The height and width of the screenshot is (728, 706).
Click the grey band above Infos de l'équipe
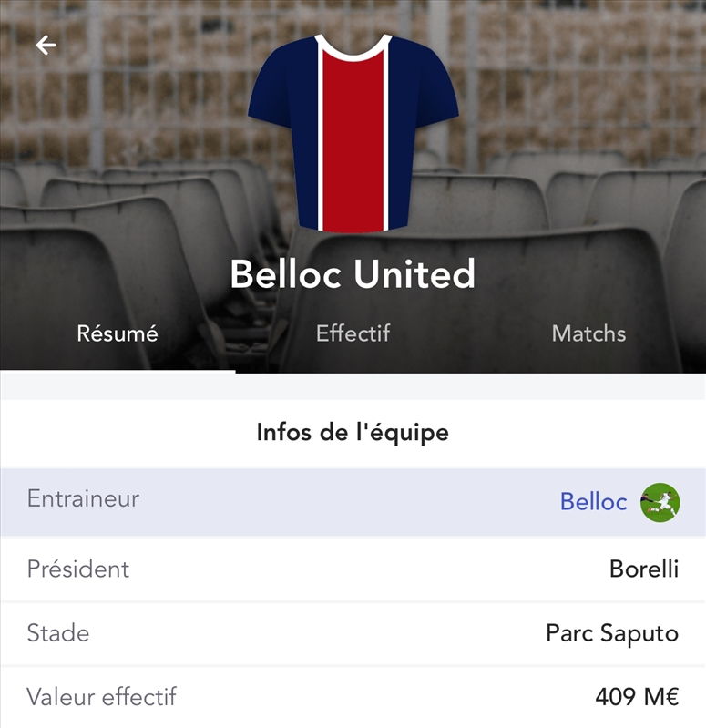353,387
